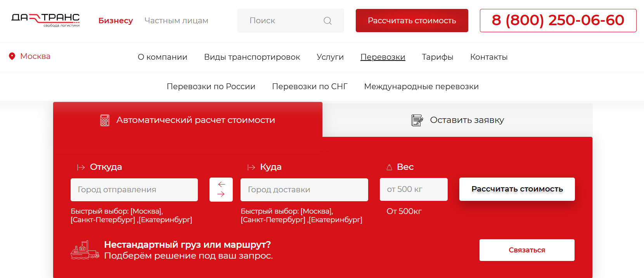Open the О компании menu
The height and width of the screenshot is (278, 644).
tap(163, 57)
